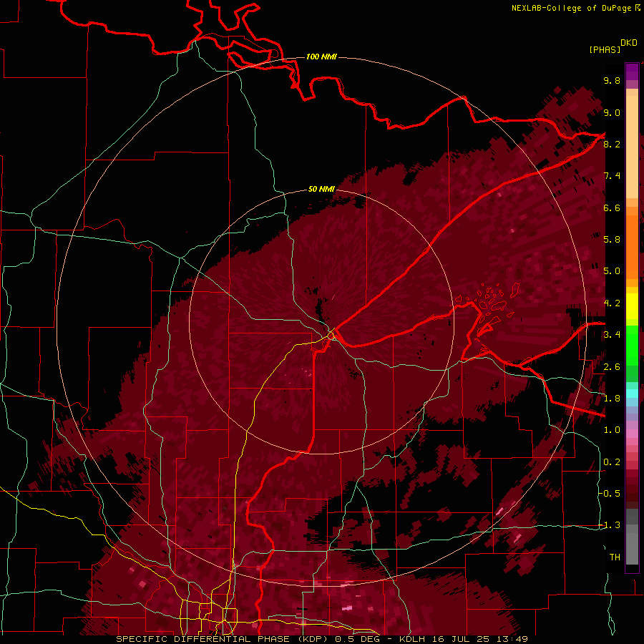The image size is (644, 644).
Task: Select the 1.0 scale value
Action: [x=612, y=430]
